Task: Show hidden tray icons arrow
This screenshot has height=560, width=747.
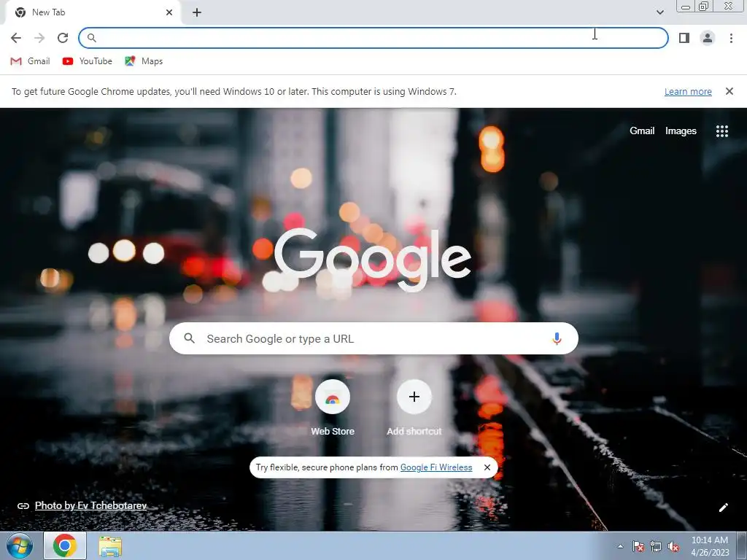Action: (x=620, y=547)
